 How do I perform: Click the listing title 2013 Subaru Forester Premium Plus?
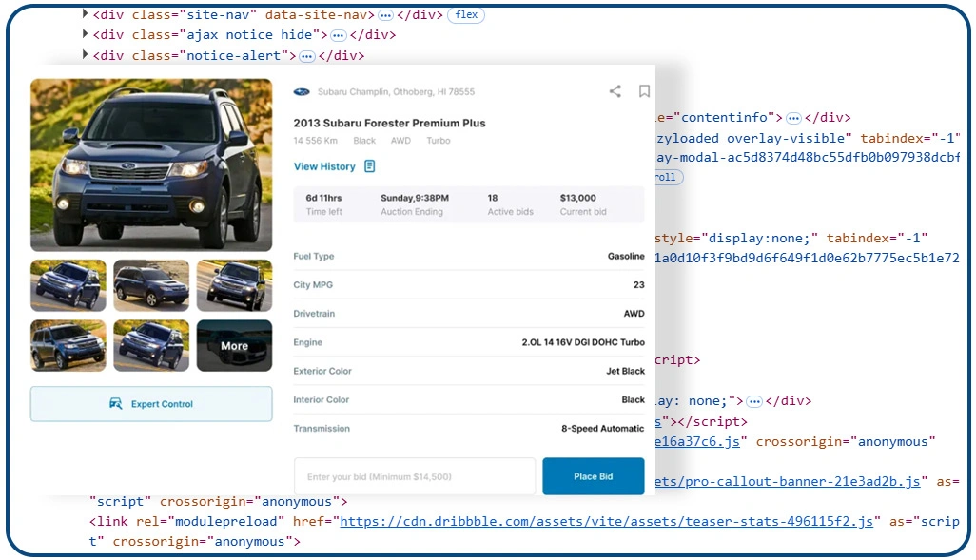(x=390, y=124)
